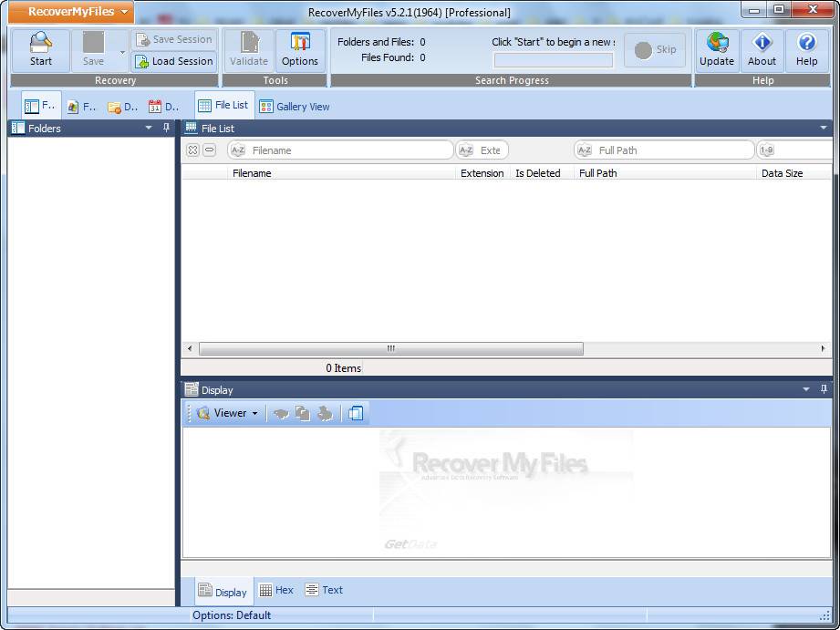Open the Display panel dropdown arrow
Viewport: 840px width, 630px height.
click(x=805, y=389)
